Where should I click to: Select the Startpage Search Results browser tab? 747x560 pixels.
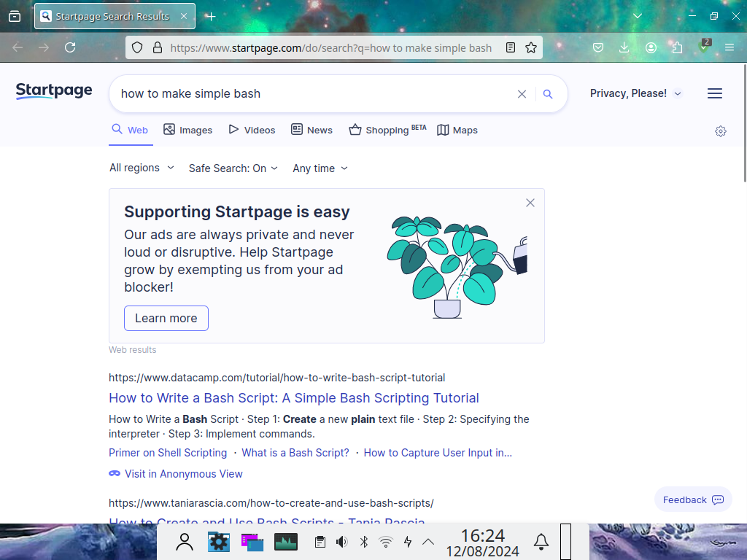[x=115, y=16]
